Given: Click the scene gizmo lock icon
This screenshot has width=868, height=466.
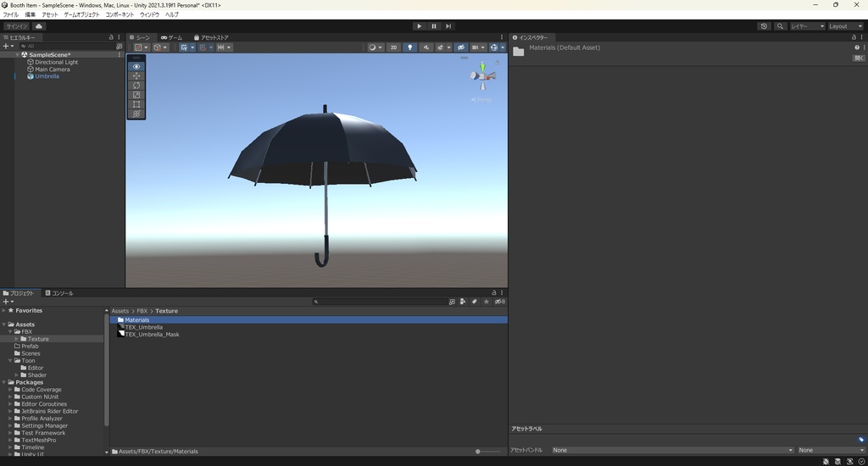Looking at the screenshot, I should [497, 63].
